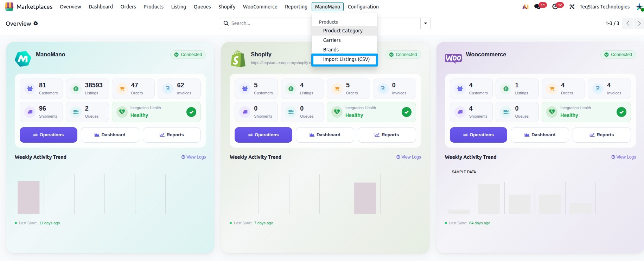Click the AI assistant icon in top bar
Screen dimensions: 644x261
click(x=525, y=7)
